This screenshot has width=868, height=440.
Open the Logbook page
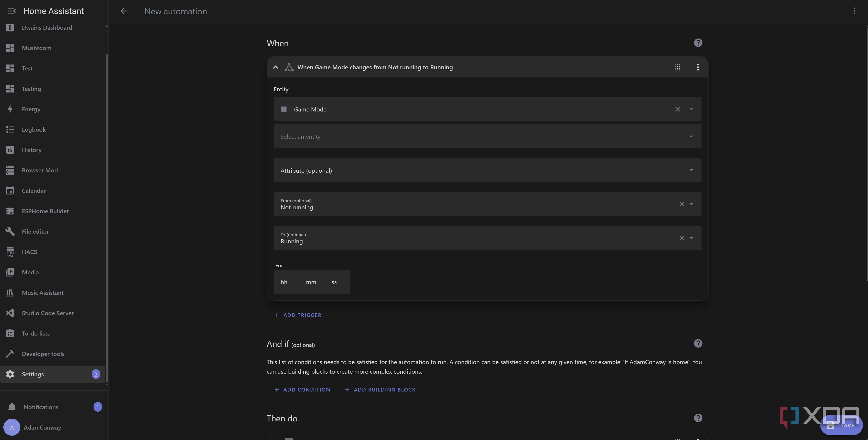click(53, 129)
